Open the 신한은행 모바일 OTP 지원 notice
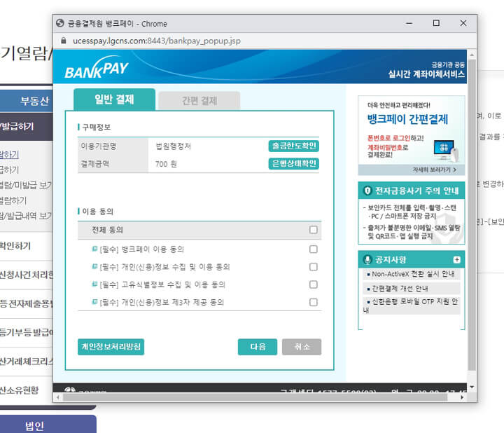 pyautogui.click(x=412, y=305)
